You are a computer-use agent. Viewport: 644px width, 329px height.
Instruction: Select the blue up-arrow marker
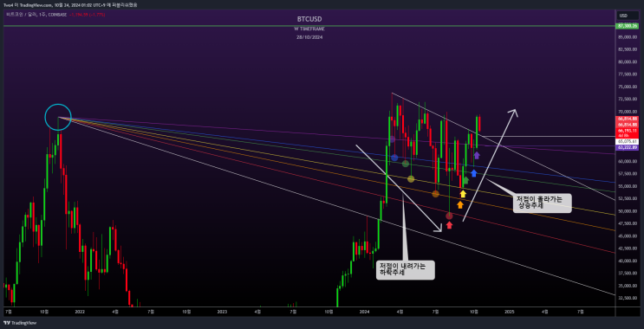[474, 172]
